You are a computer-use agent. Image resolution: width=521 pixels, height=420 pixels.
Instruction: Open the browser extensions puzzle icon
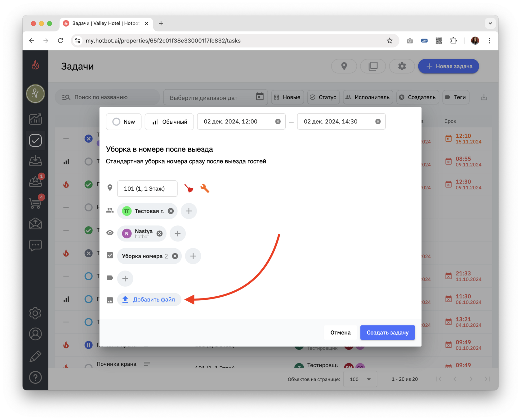[x=453, y=41]
